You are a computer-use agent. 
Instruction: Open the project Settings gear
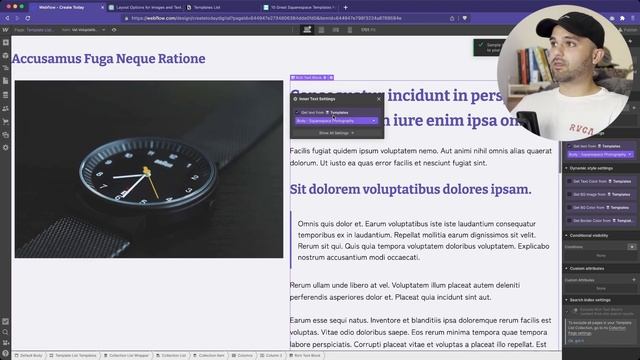point(5,147)
